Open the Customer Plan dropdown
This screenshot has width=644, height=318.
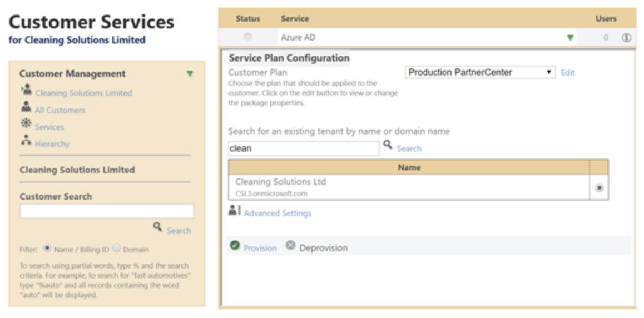[x=480, y=73]
